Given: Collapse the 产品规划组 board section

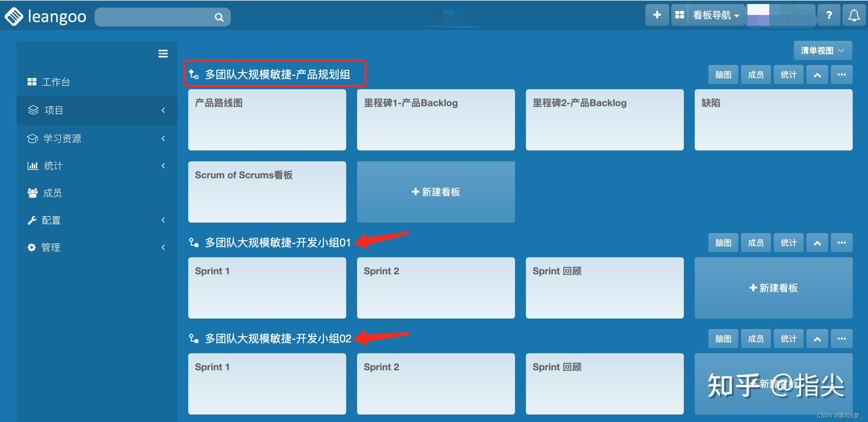Looking at the screenshot, I should 817,74.
